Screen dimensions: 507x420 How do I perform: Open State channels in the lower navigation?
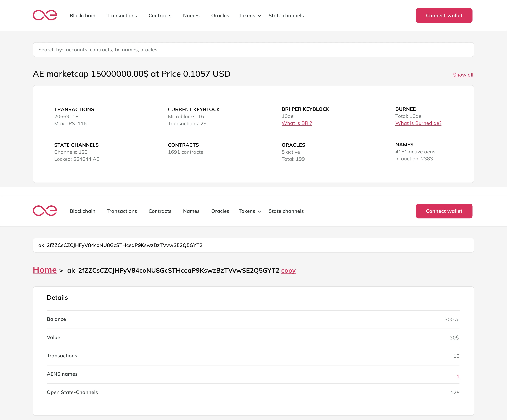286,211
